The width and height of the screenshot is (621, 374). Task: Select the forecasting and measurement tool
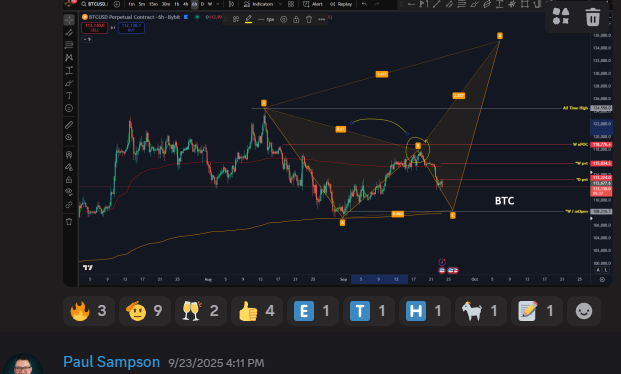click(69, 71)
